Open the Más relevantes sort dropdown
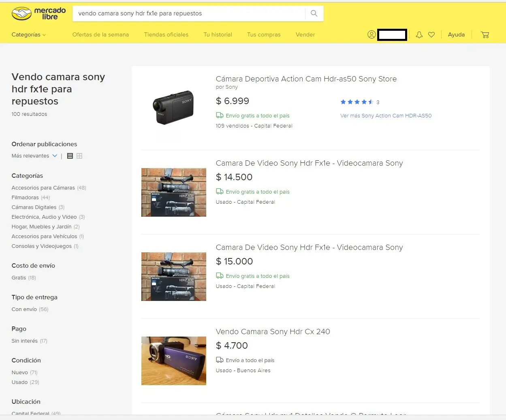 tap(34, 156)
